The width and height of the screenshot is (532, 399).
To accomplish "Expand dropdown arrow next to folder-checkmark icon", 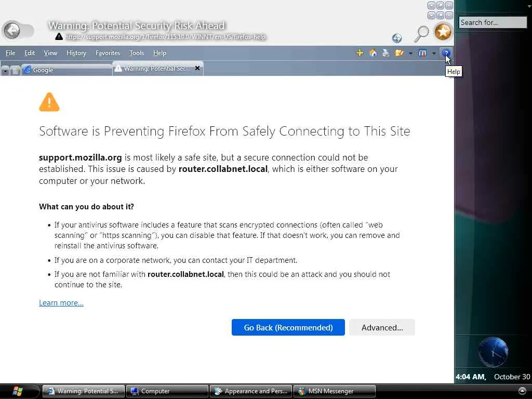I will pyautogui.click(x=410, y=54).
